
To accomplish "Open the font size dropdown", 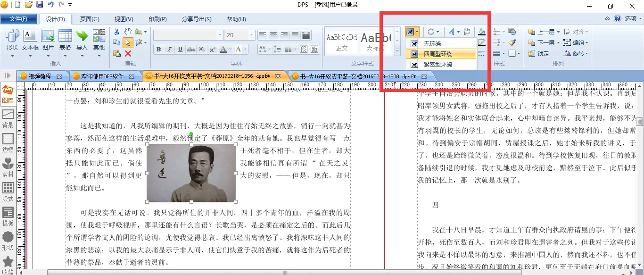I will 251,35.
